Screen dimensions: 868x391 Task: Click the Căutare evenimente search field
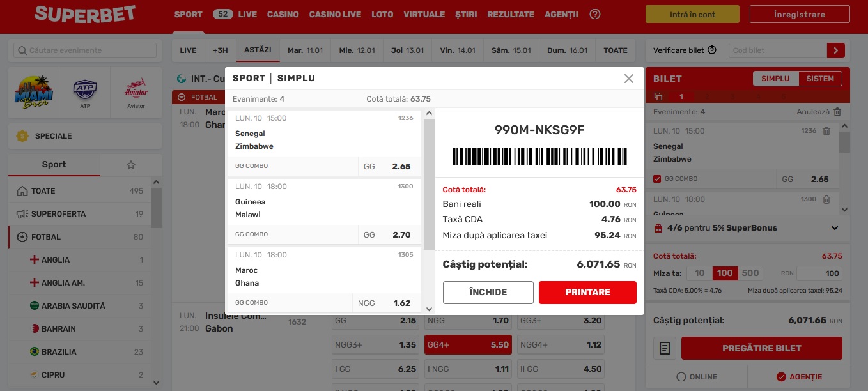85,50
